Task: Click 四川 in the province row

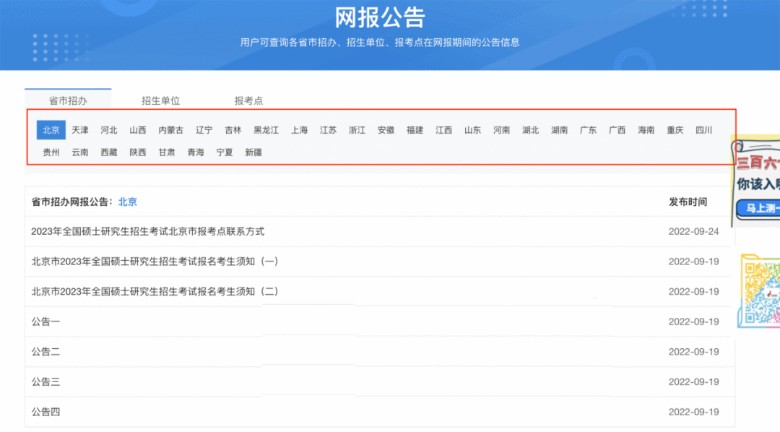Action: (704, 130)
